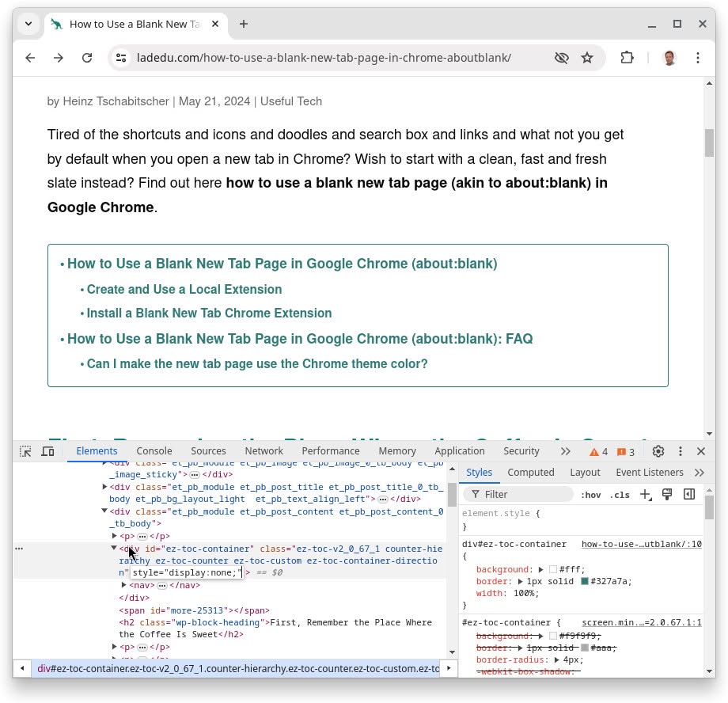
Task: Open the #fff background color swatch
Action: click(552, 569)
